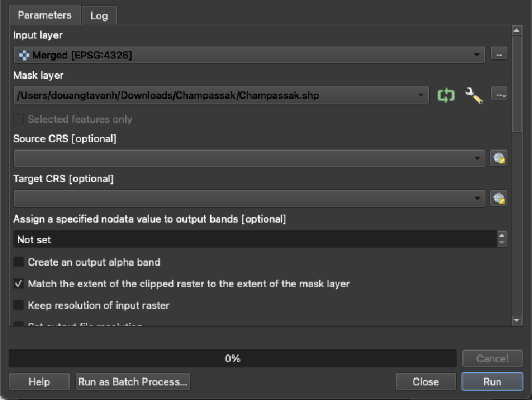Browse for mask layer with ellipsis button
The width and height of the screenshot is (532, 400).
pyautogui.click(x=499, y=95)
